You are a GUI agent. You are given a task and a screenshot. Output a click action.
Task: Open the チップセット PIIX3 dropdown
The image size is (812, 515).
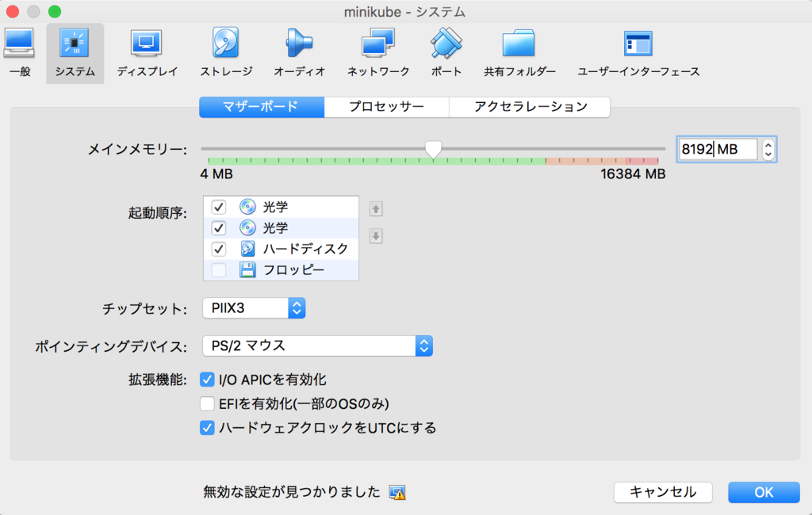[x=254, y=308]
